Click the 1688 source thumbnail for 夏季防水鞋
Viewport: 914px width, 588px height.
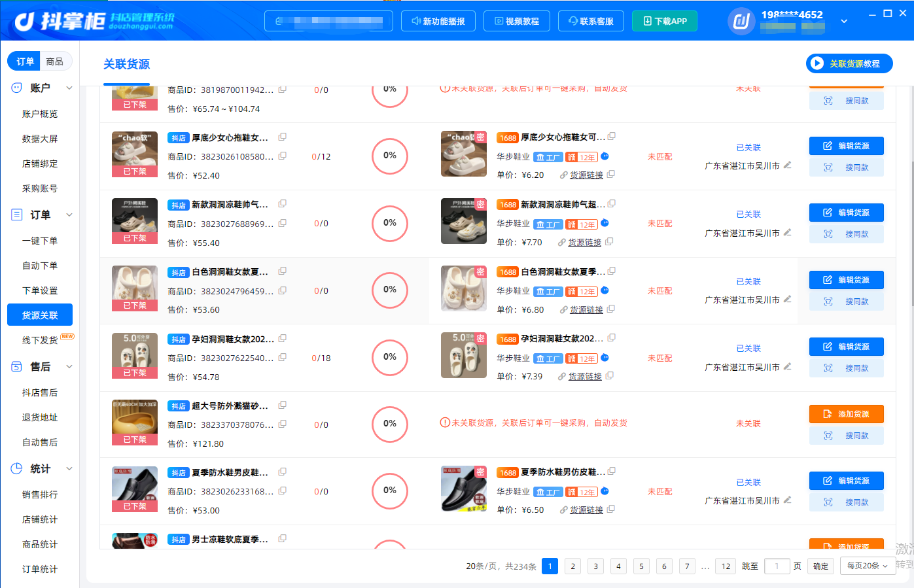click(464, 489)
